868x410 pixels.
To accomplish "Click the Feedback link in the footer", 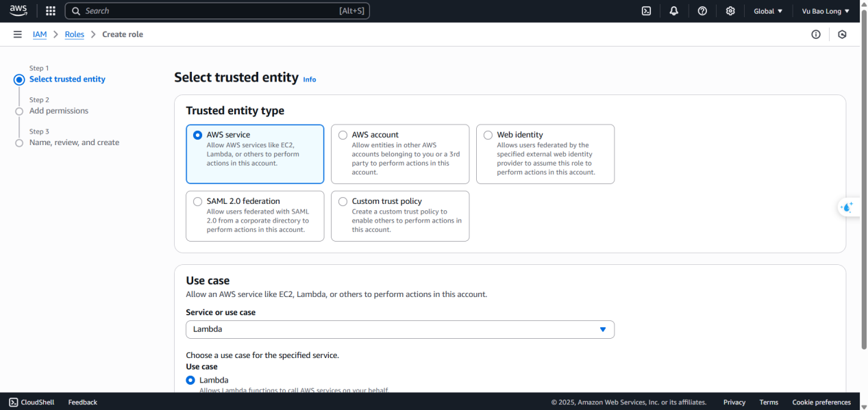I will (83, 402).
